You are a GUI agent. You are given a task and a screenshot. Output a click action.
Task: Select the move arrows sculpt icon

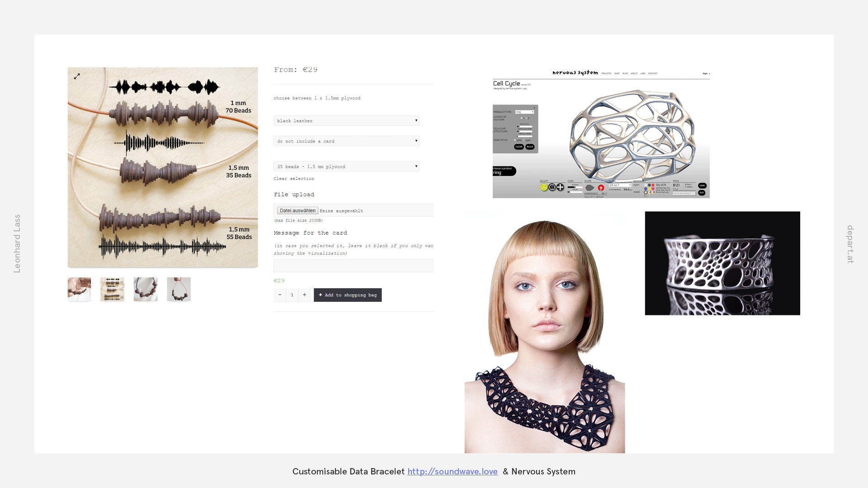click(560, 187)
